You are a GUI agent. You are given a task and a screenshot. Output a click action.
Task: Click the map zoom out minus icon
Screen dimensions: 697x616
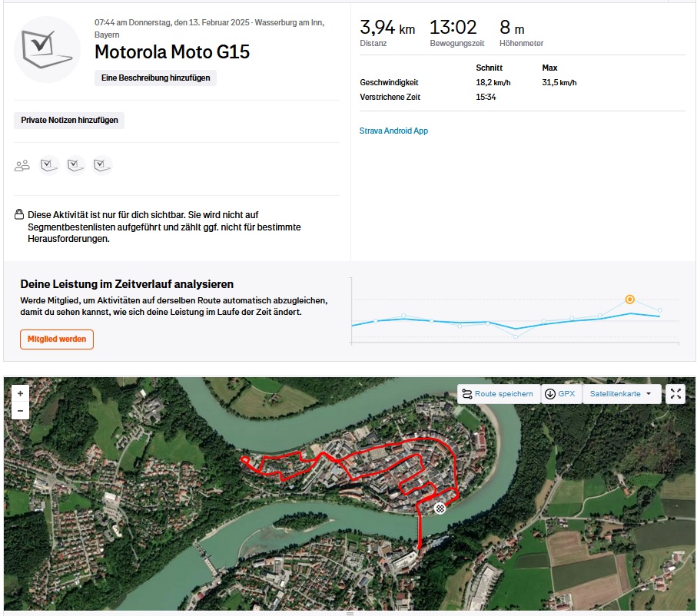20,411
